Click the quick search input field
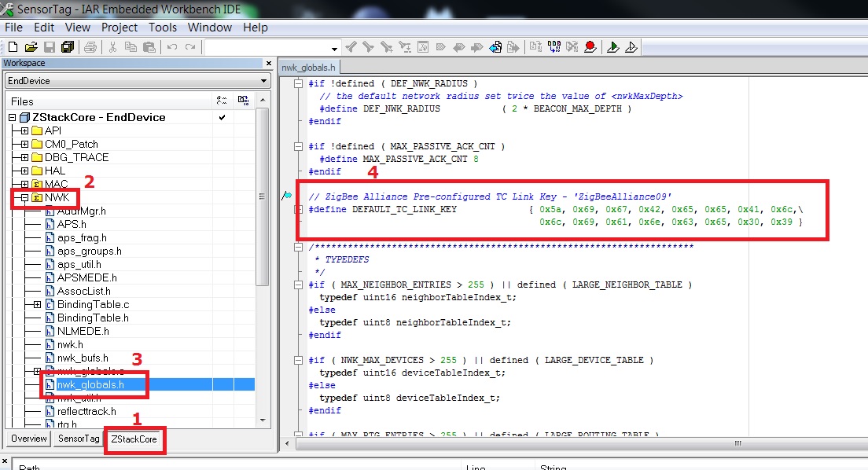Viewport: 868px width, 470px height. click(x=267, y=48)
